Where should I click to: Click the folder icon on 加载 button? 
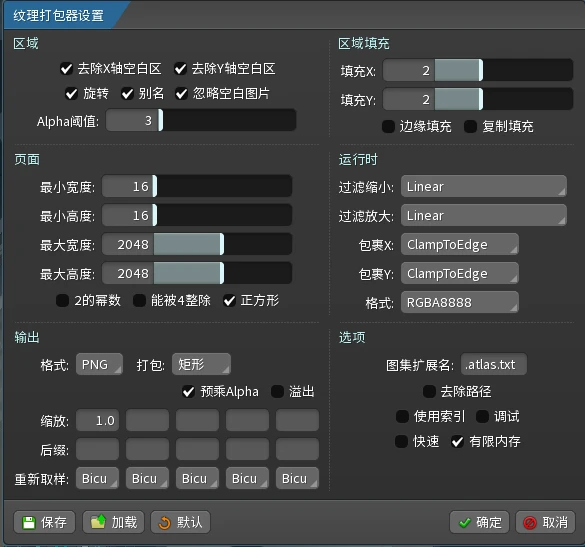click(98, 522)
